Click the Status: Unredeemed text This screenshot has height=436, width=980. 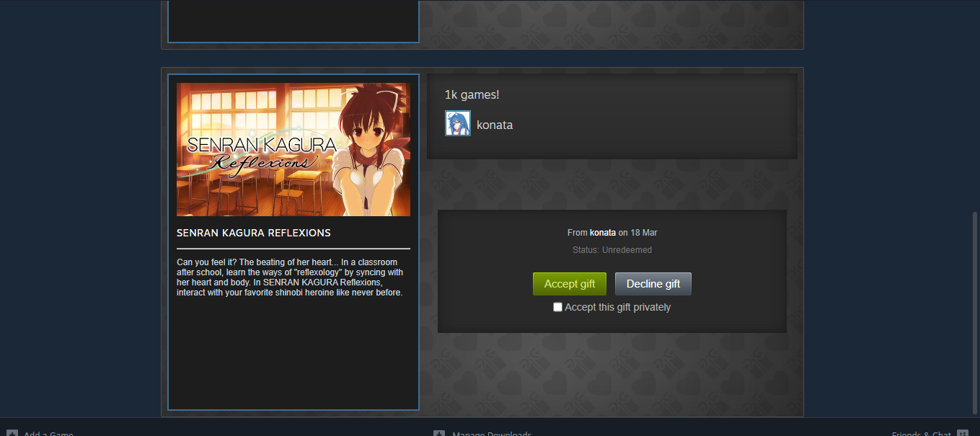click(612, 250)
